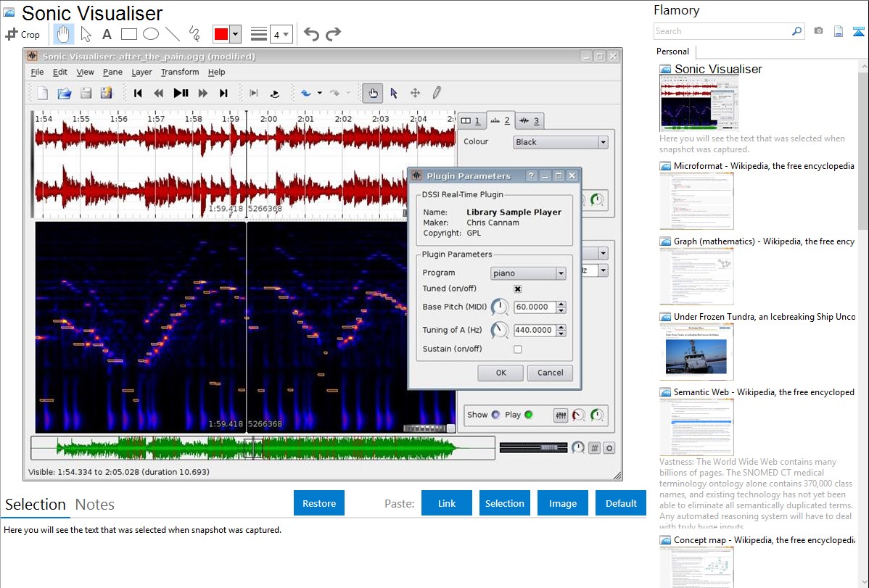
Task: Click the Paste Image button
Action: click(x=562, y=503)
